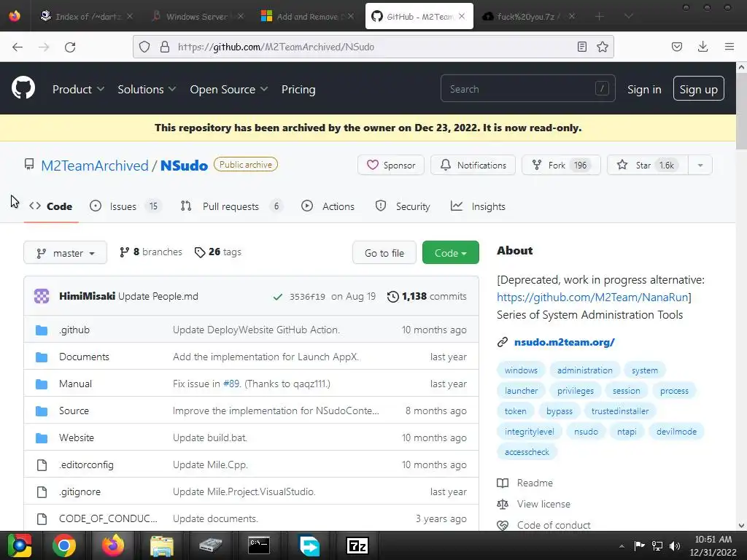Viewport: 747px width, 560px height.
Task: Open HimiMisaki's avatar icon
Action: [42, 296]
